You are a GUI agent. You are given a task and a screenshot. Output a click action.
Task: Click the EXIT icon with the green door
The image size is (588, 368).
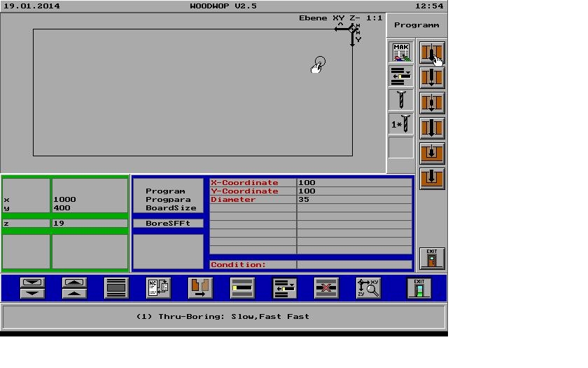419,288
